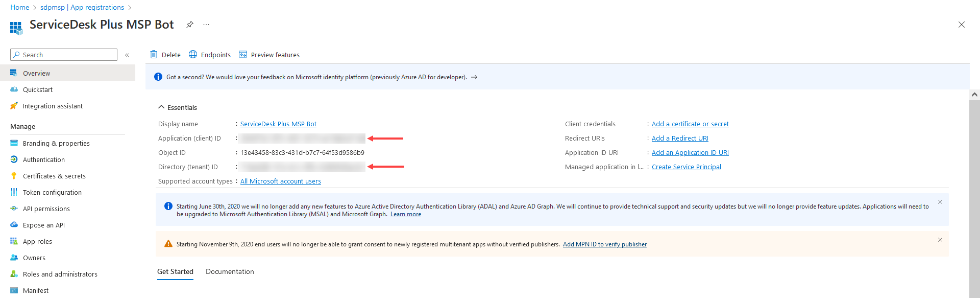The height and width of the screenshot is (298, 980).
Task: Open Endpoints from the toolbar
Action: tap(210, 55)
